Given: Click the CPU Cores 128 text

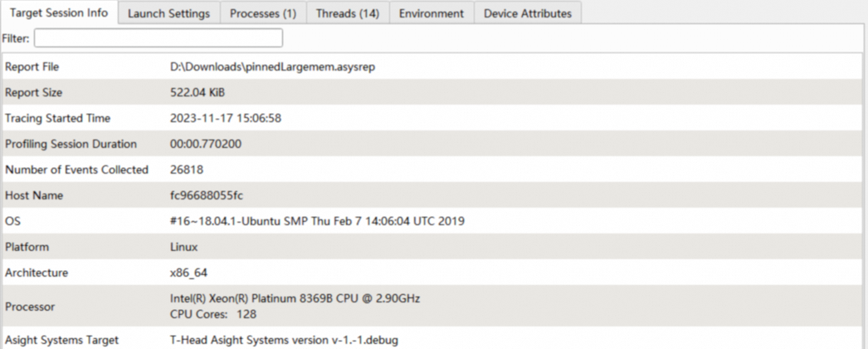Looking at the screenshot, I should tap(213, 314).
